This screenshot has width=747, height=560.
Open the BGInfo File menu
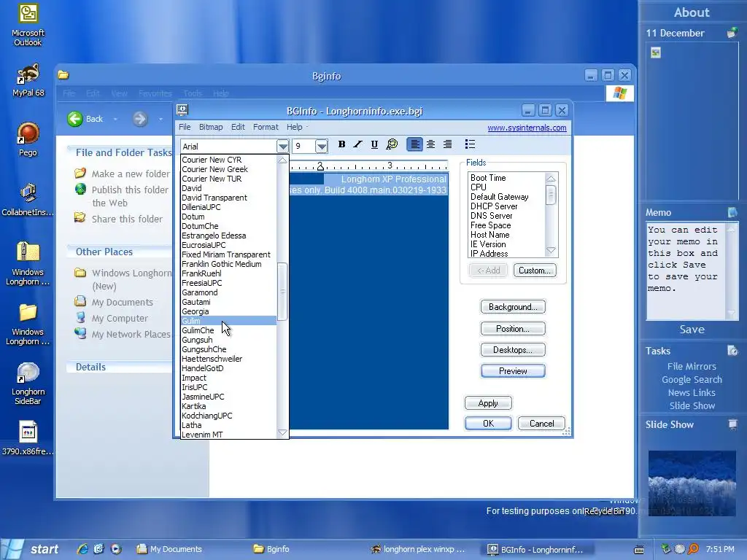(x=185, y=127)
